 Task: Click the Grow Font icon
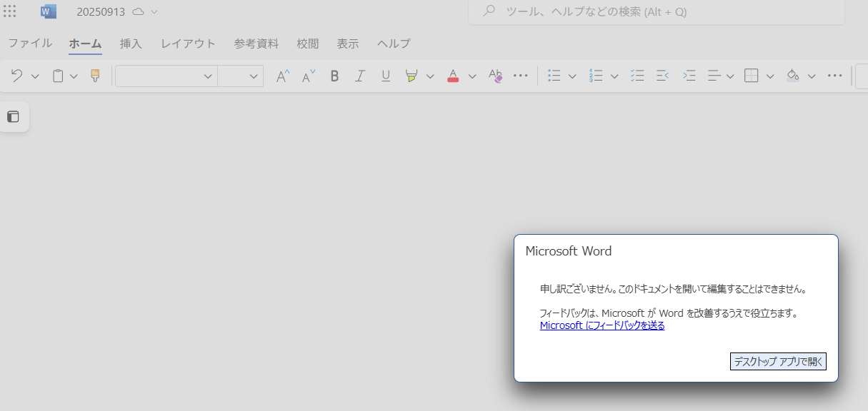click(x=282, y=76)
